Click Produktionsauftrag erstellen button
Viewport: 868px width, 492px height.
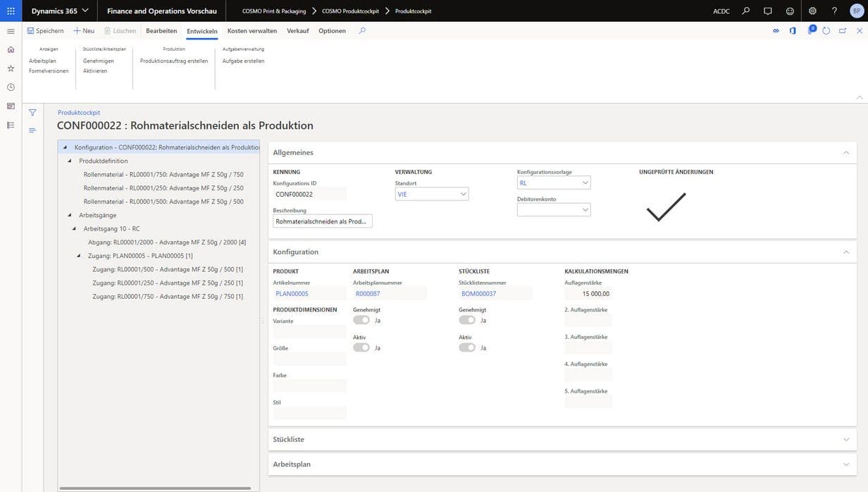pyautogui.click(x=174, y=61)
